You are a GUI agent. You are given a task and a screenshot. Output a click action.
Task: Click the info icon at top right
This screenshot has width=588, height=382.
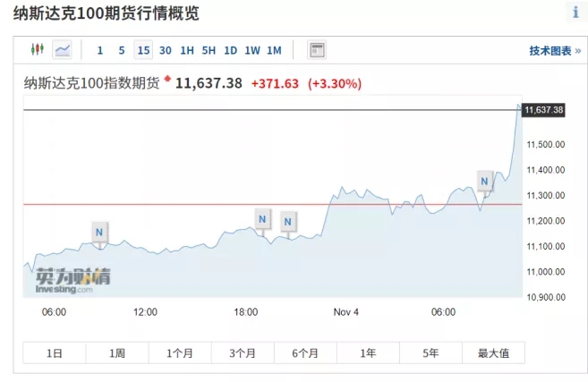click(576, 12)
